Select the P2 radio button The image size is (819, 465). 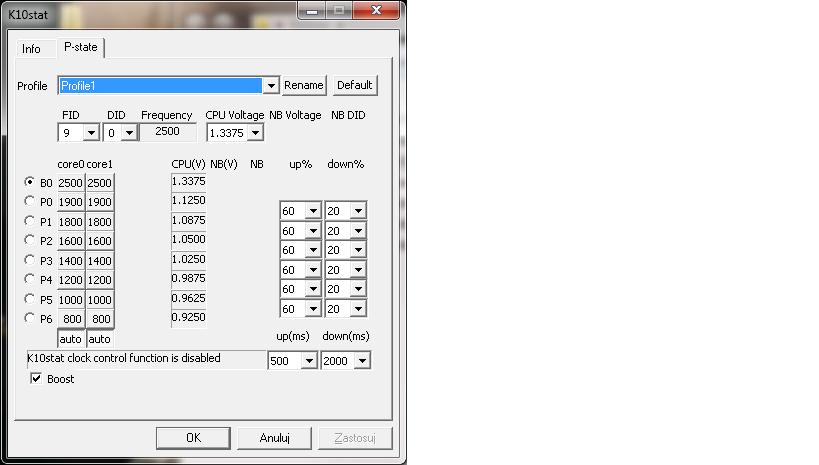[30, 240]
